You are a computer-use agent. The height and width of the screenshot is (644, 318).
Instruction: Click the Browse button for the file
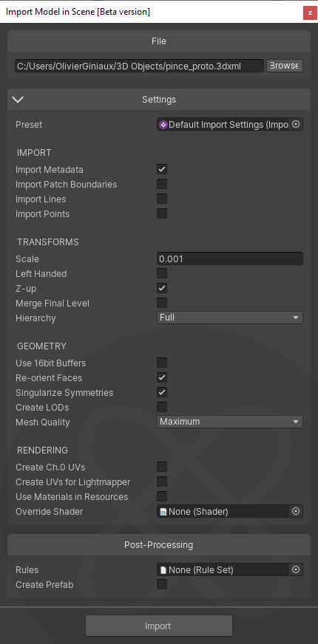(x=285, y=66)
